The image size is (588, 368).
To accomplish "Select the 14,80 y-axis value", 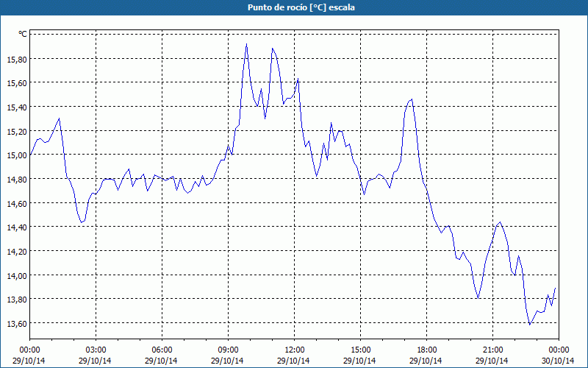I will [17, 179].
